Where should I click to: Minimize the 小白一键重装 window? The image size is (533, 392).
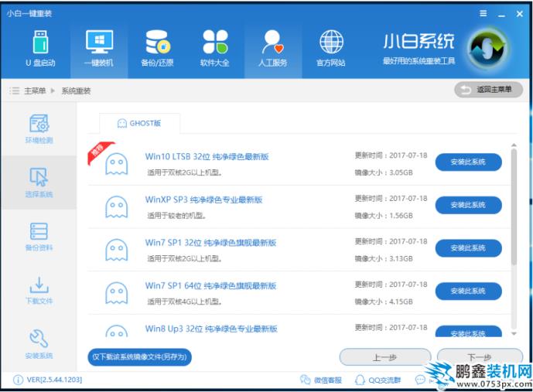click(x=501, y=14)
